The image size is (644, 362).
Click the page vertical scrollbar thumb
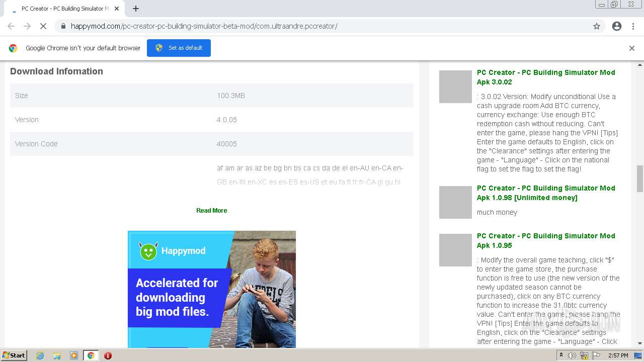(x=640, y=178)
